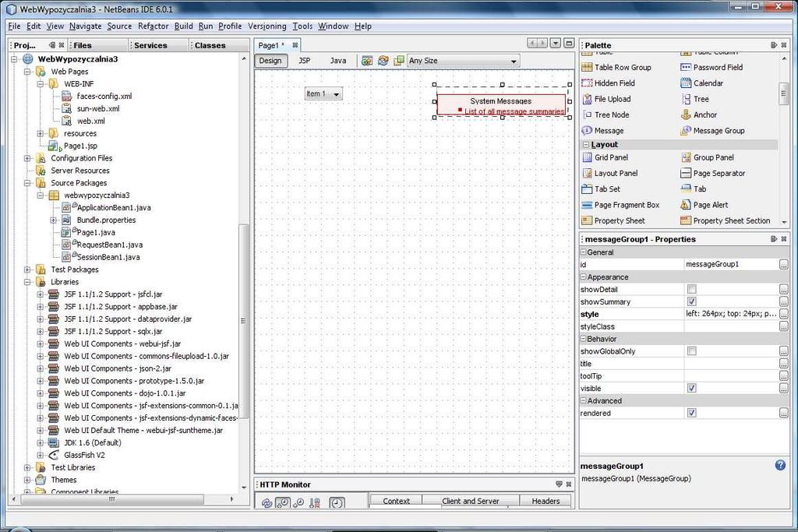798x532 pixels.
Task: Click the Projects horizontal scrollbar thumb
Action: [x=111, y=499]
